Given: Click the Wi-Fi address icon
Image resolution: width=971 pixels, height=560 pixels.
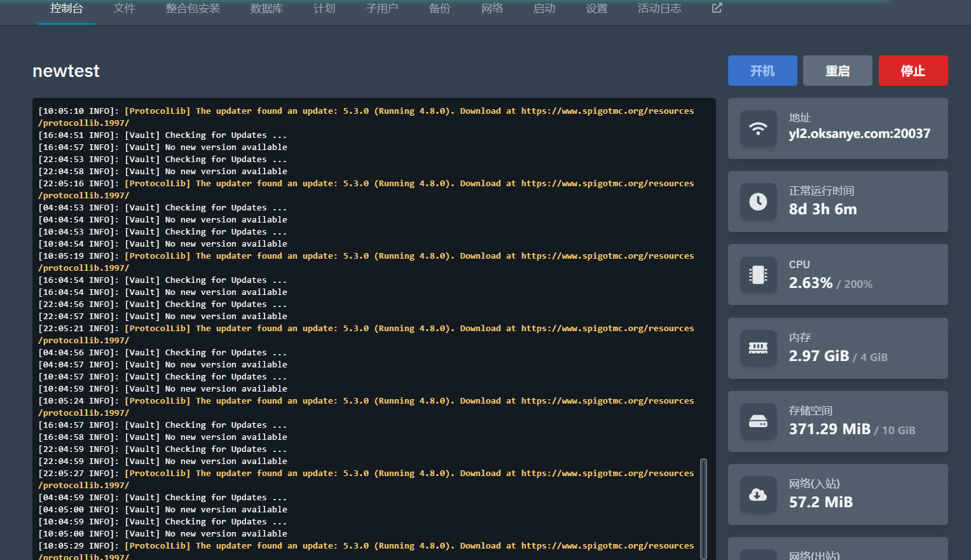Looking at the screenshot, I should (758, 128).
